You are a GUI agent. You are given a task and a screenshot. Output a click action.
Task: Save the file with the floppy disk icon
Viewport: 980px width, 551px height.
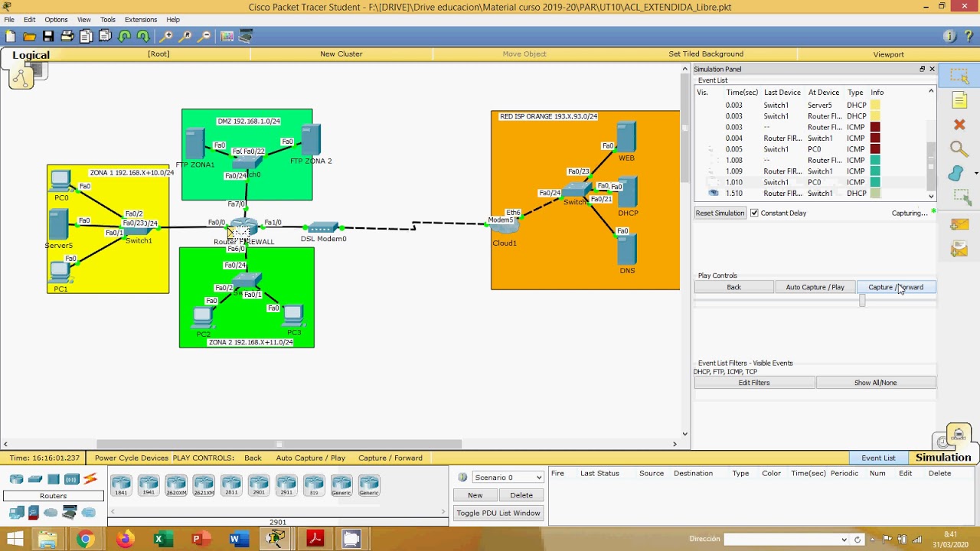pos(48,36)
